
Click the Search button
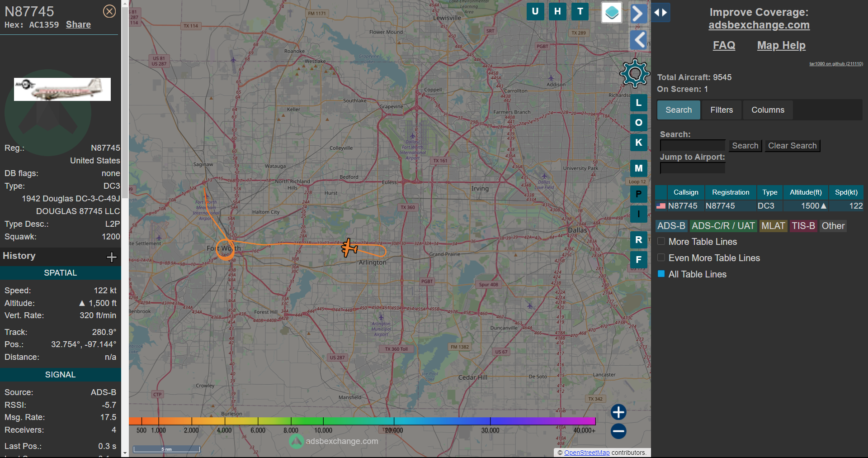745,146
